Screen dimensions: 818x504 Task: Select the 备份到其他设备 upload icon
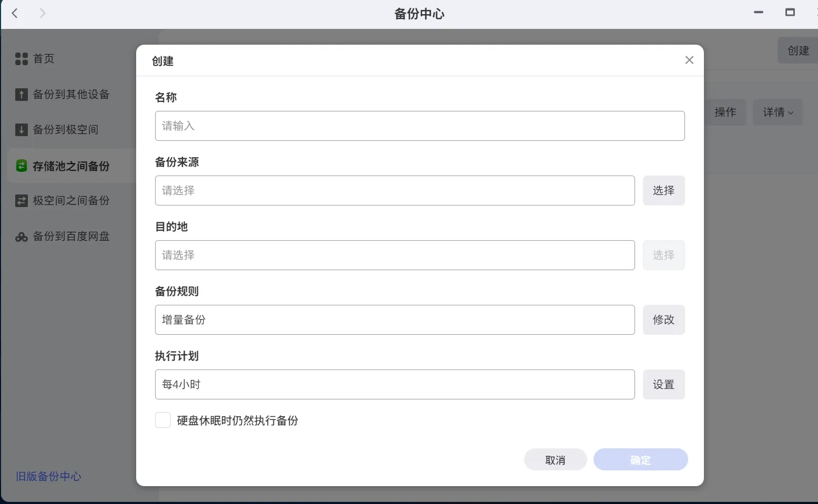coord(21,95)
